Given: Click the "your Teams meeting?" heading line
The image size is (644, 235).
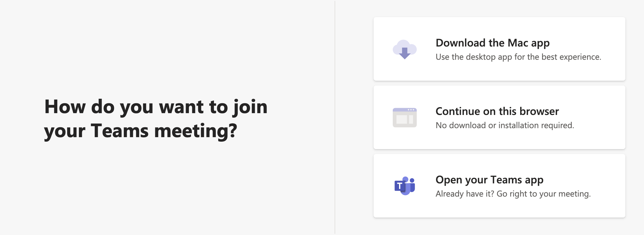Looking at the screenshot, I should (140, 131).
